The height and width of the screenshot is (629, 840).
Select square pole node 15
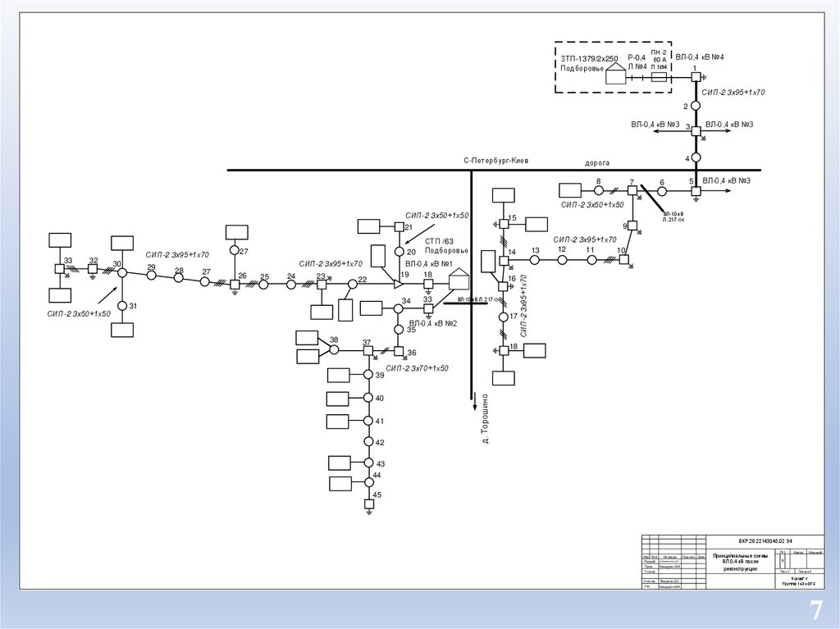[x=504, y=224]
